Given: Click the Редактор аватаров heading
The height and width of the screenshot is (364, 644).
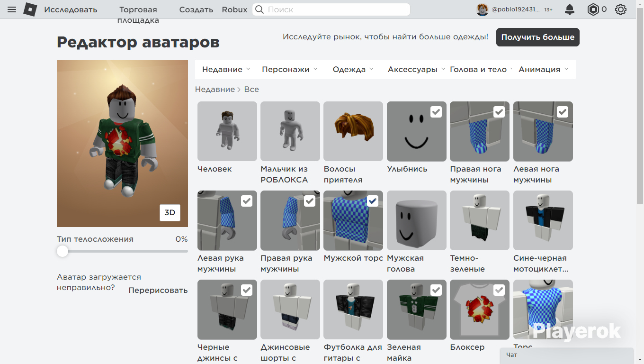Looking at the screenshot, I should click(138, 42).
